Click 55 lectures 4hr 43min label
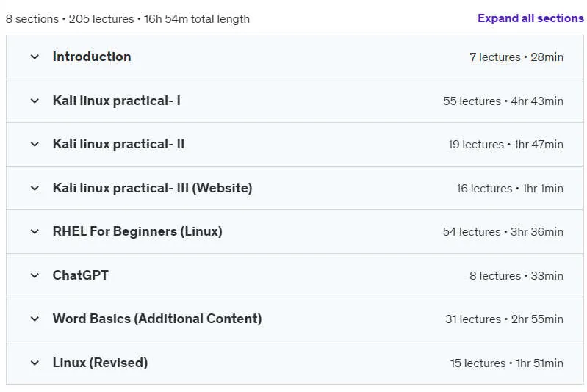587x392 pixels. pyautogui.click(x=503, y=101)
